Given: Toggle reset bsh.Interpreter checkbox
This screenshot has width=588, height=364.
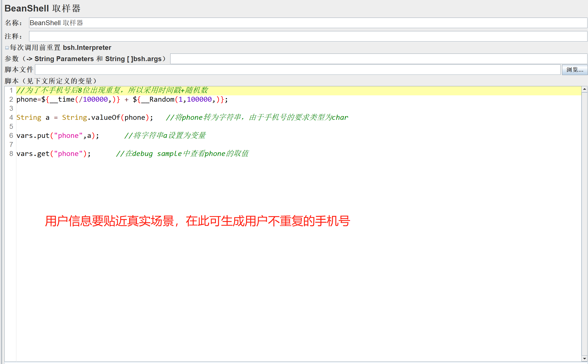Looking at the screenshot, I should tap(7, 48).
